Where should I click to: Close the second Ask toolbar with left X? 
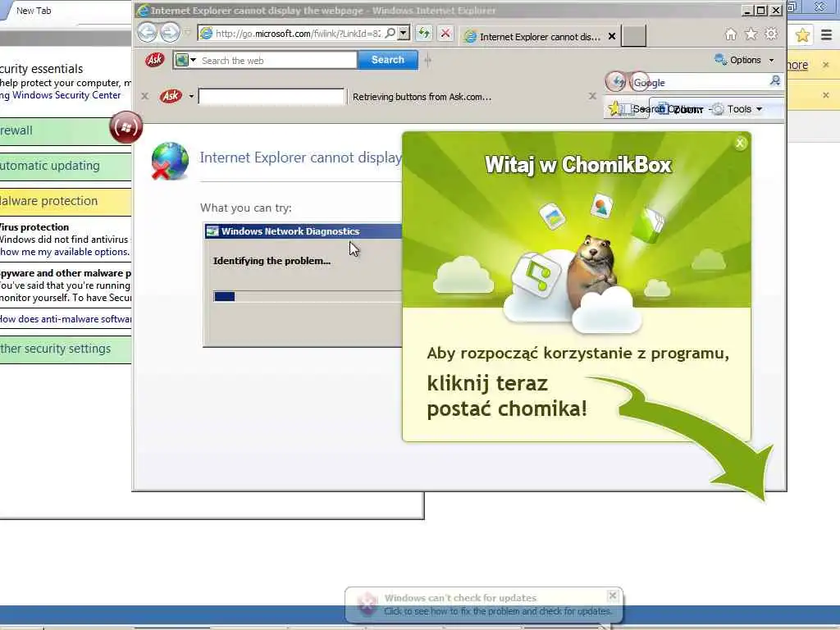144,97
